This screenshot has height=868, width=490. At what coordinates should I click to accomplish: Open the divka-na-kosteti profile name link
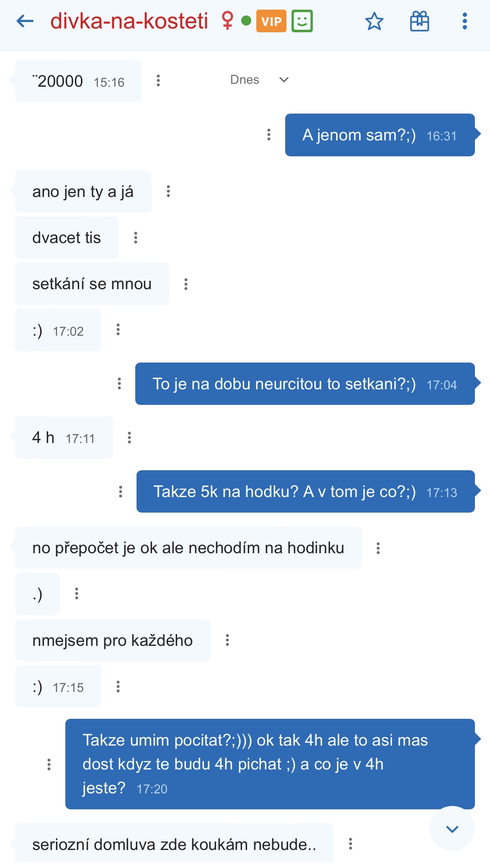(x=129, y=21)
